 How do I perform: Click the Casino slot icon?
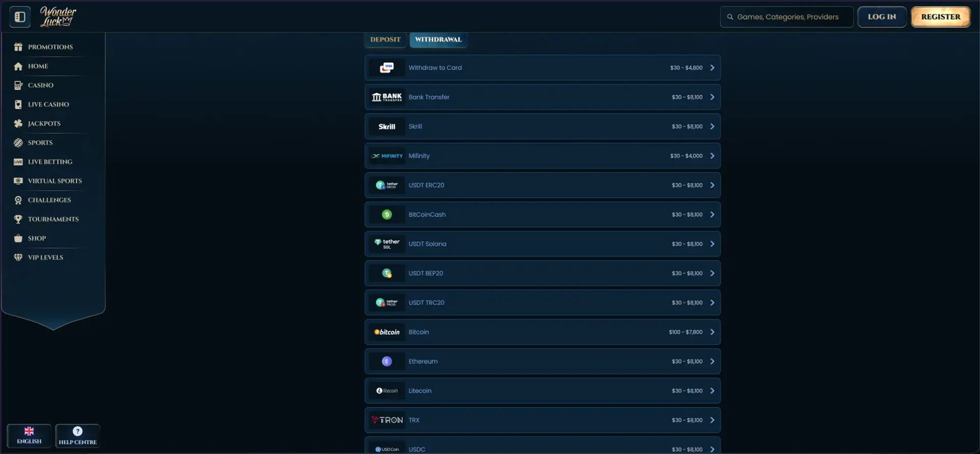coord(18,85)
